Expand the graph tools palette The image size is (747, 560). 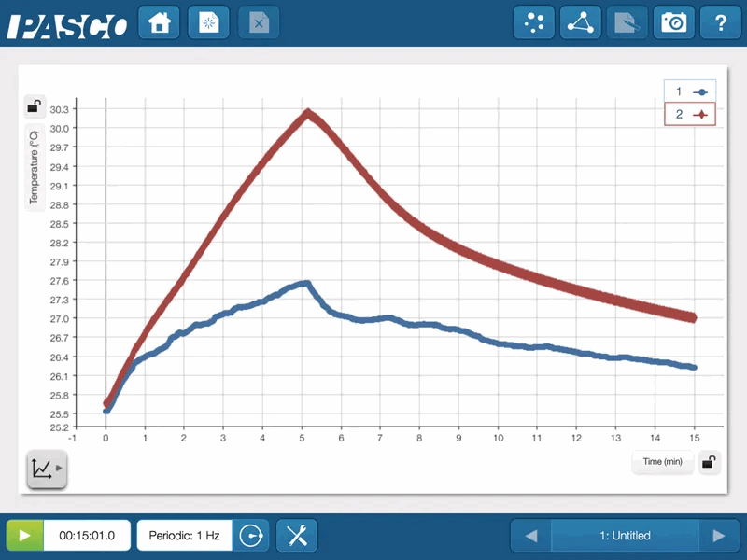point(46,469)
